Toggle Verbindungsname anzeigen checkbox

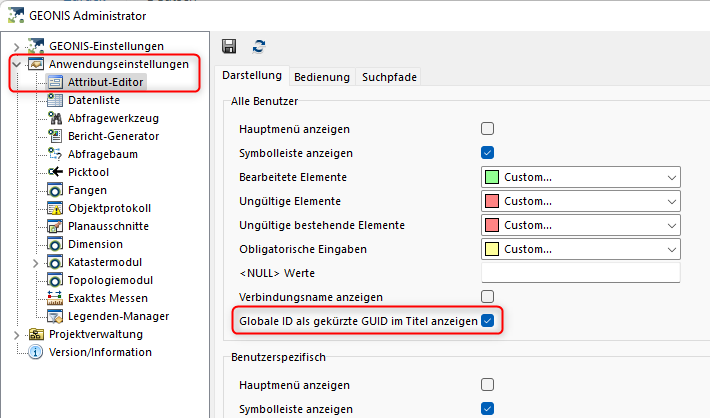[488, 296]
